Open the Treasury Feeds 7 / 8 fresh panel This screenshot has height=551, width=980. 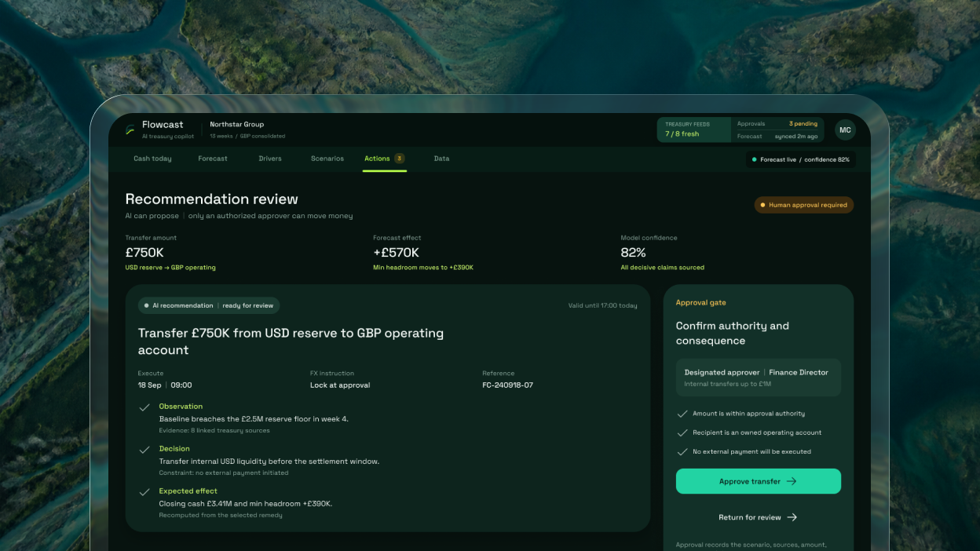coord(694,130)
